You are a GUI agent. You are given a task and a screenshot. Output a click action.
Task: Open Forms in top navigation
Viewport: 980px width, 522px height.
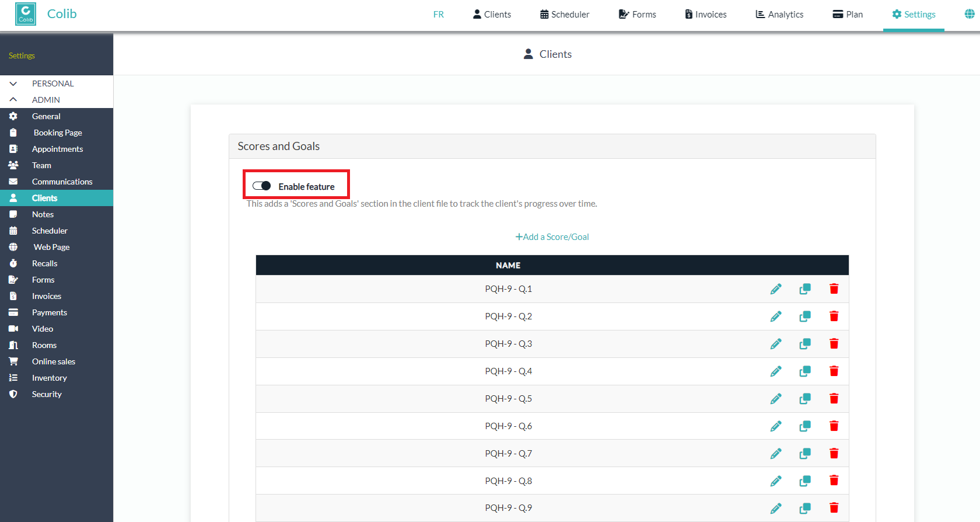637,14
